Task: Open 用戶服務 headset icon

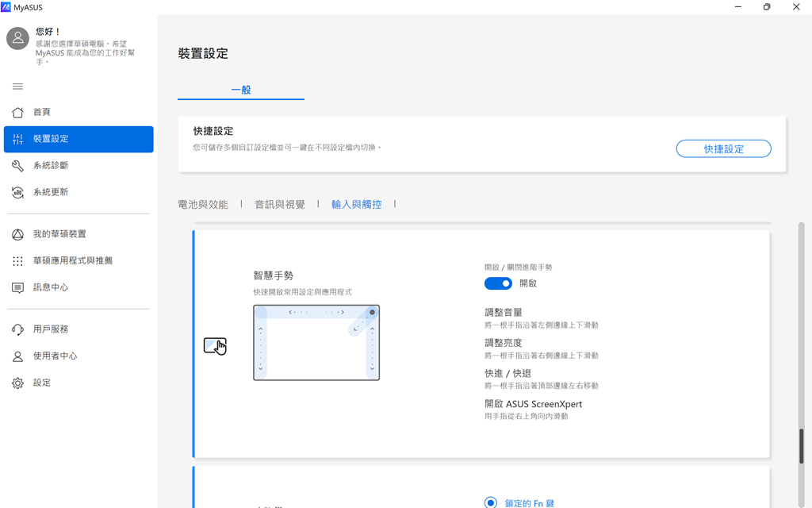Action: [x=17, y=329]
